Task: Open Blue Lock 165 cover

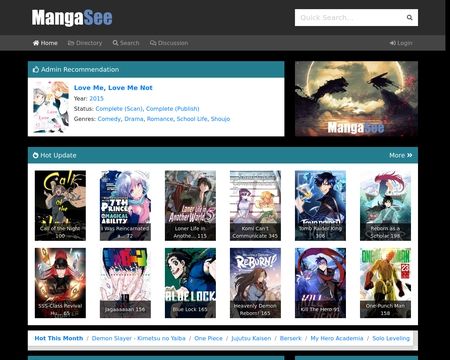Action: click(x=190, y=283)
